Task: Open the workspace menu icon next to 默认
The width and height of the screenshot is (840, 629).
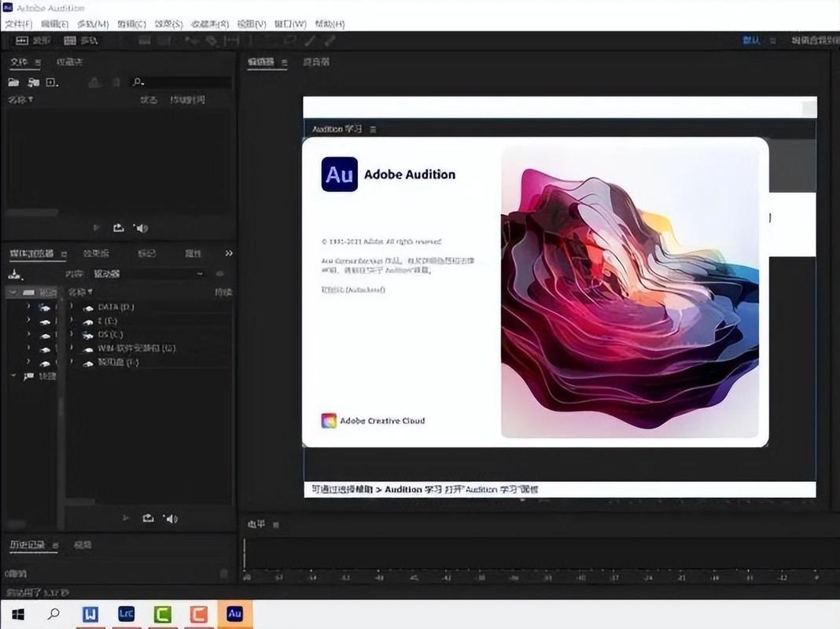Action: click(772, 41)
